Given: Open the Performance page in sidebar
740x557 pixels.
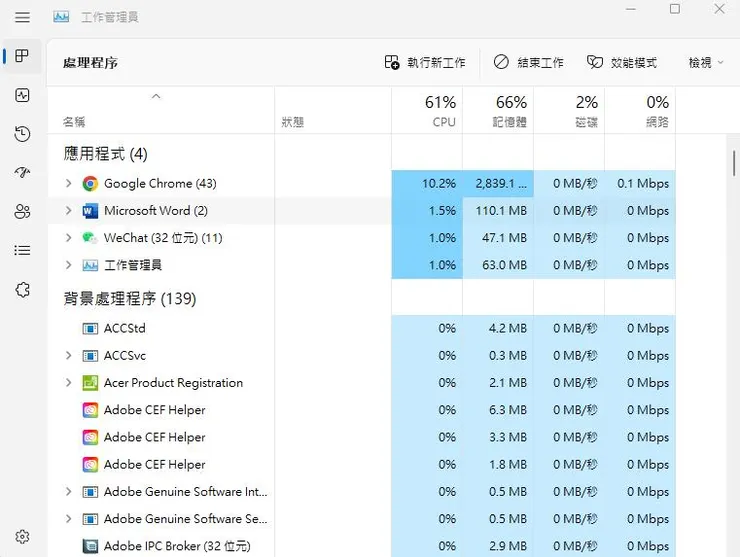Looking at the screenshot, I should pyautogui.click(x=22, y=95).
